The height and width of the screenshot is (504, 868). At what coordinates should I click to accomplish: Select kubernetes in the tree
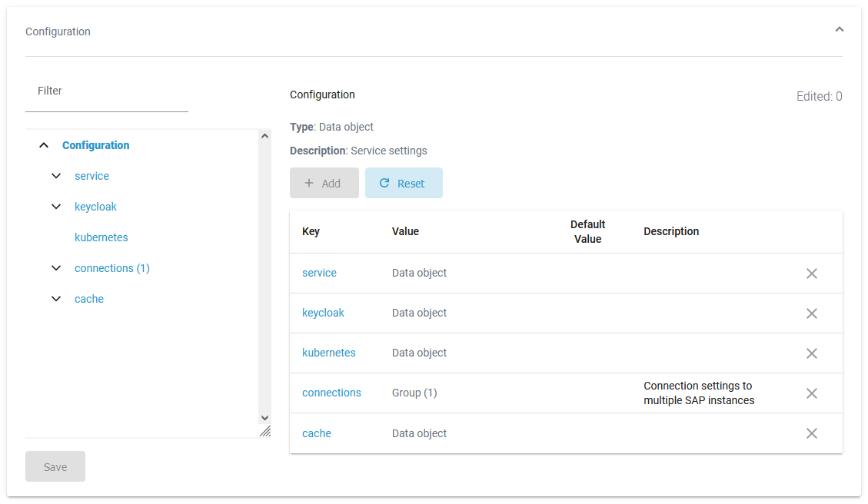pos(101,237)
